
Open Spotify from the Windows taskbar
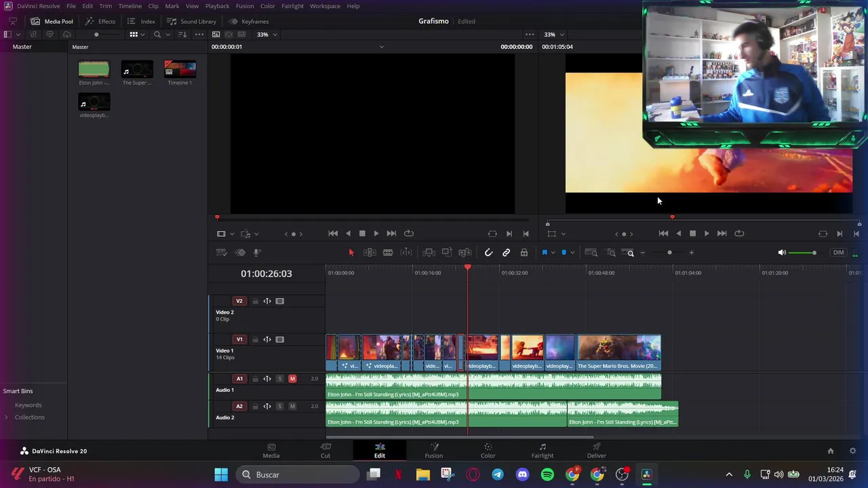coord(547,474)
